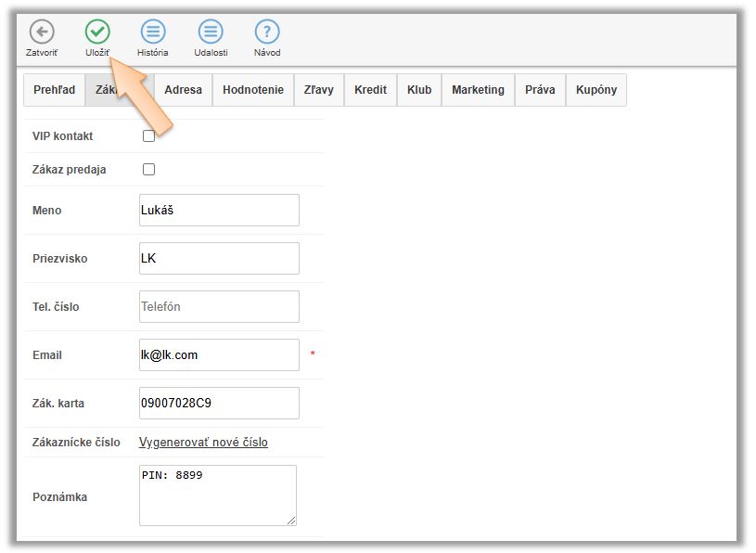Click the Vygenerovať nové číslo link
756x553 pixels.
tap(203, 443)
